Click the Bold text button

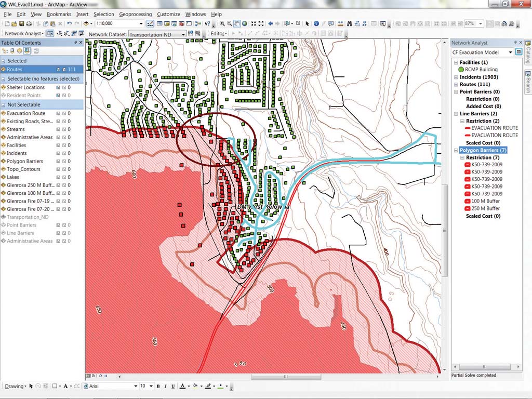tap(158, 386)
